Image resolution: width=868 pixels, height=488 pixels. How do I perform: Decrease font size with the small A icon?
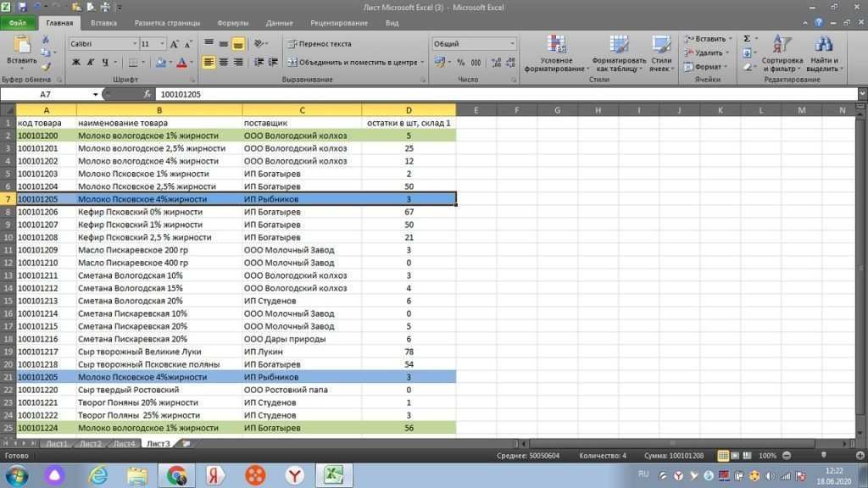click(188, 44)
